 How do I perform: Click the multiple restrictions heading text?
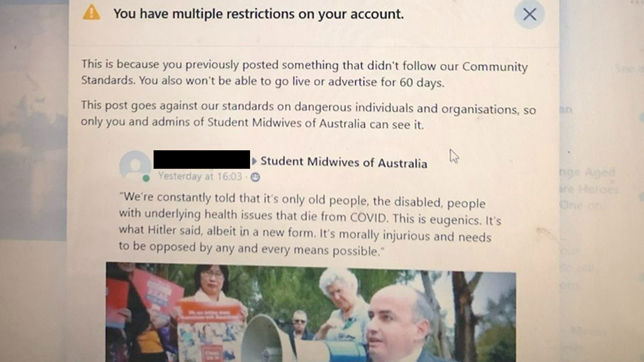259,14
